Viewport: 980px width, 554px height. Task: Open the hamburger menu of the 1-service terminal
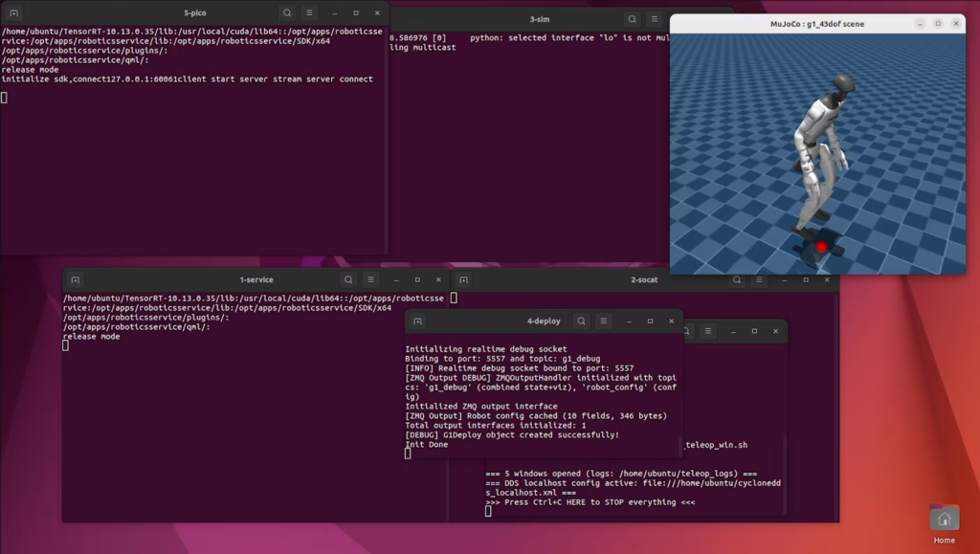(370, 279)
